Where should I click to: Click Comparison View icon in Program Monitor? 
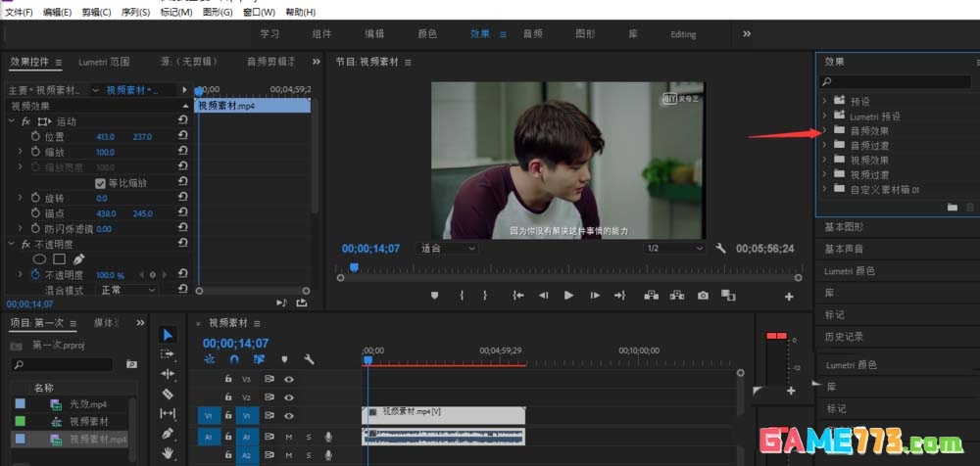728,295
